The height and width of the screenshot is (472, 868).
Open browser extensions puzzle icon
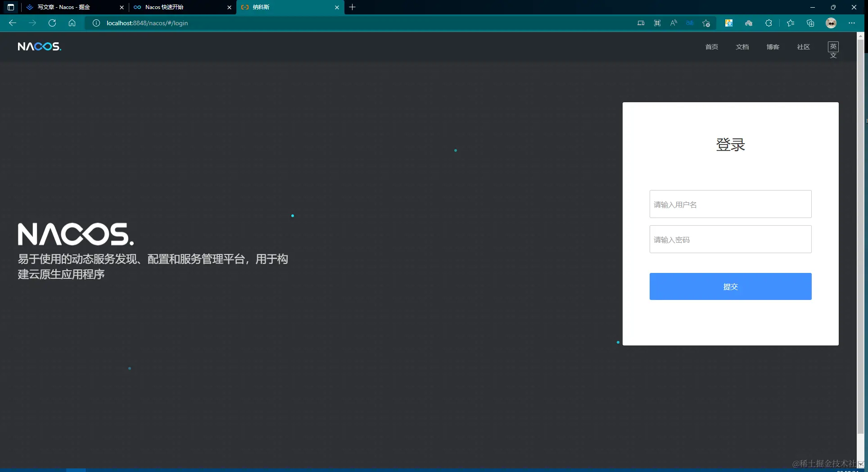[769, 23]
